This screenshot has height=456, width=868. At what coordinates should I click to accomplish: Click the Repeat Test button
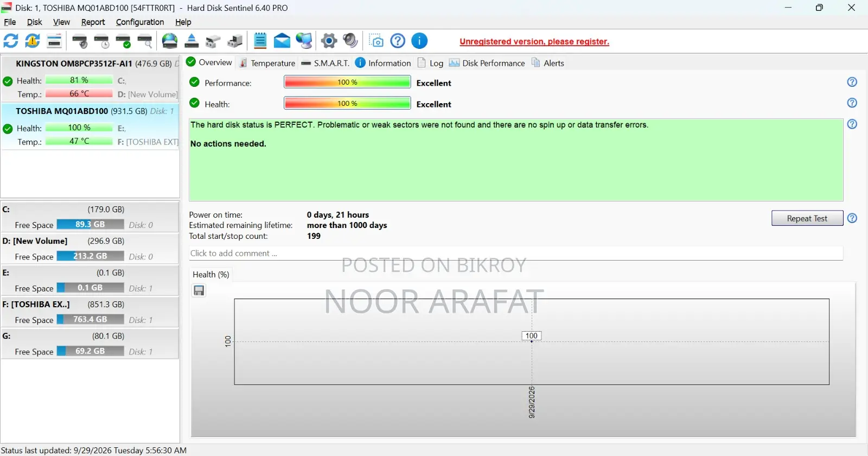click(807, 218)
